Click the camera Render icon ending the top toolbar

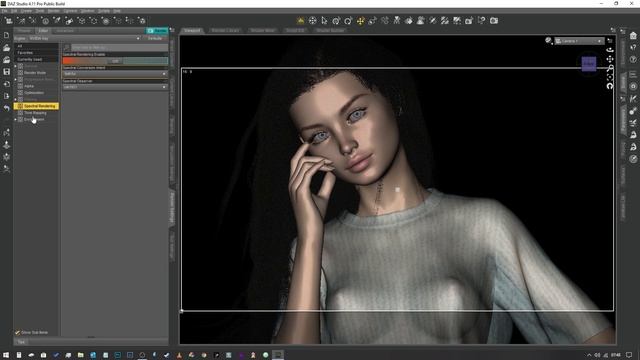494,20
